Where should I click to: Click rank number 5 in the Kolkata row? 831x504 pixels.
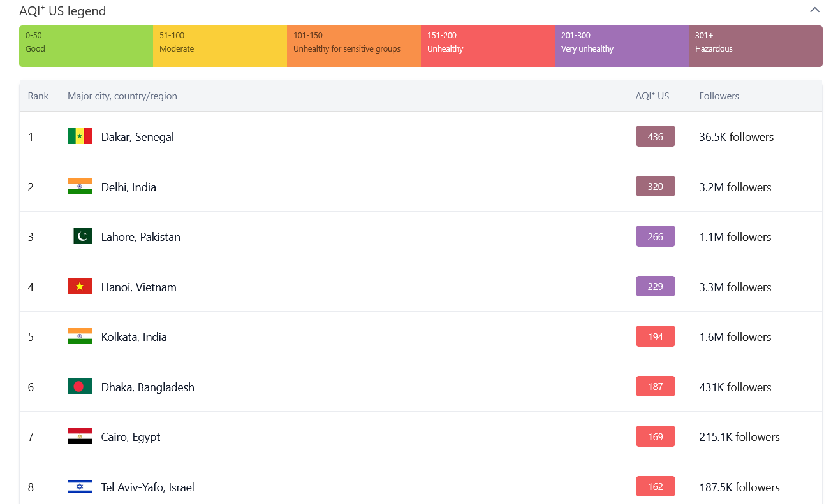(31, 337)
